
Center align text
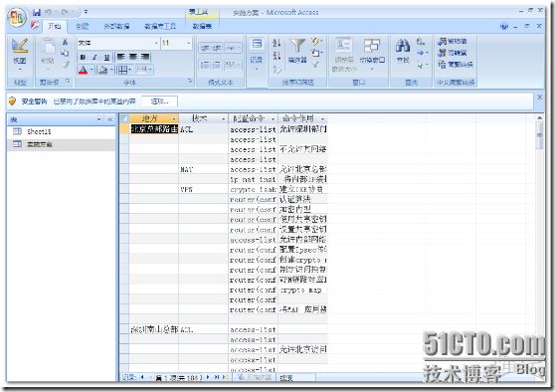pos(132,57)
